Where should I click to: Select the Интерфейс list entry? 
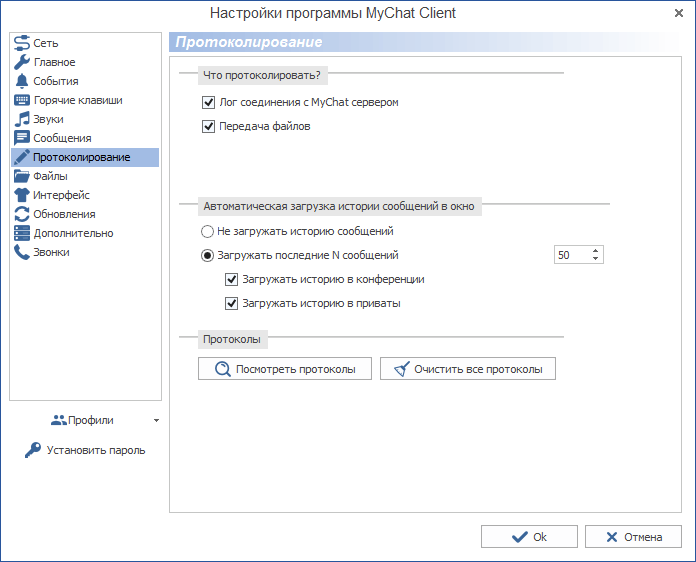point(85,195)
